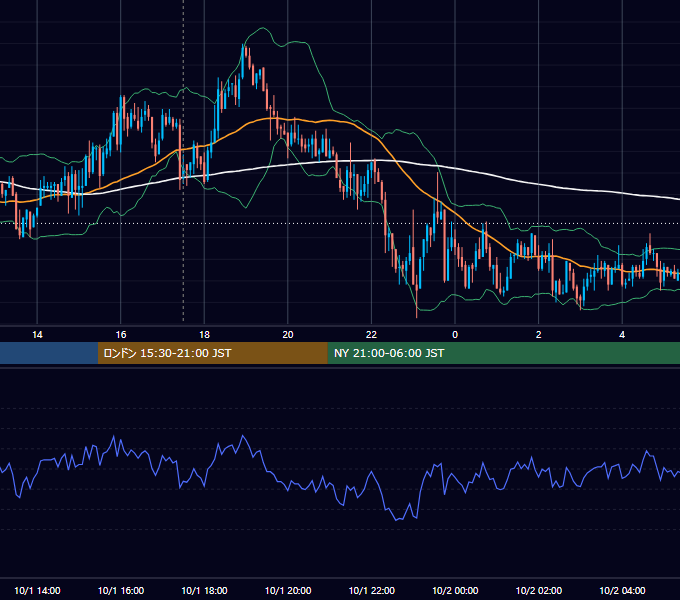Click the blue session bar before ロンドン
680x600 pixels.
tap(49, 353)
